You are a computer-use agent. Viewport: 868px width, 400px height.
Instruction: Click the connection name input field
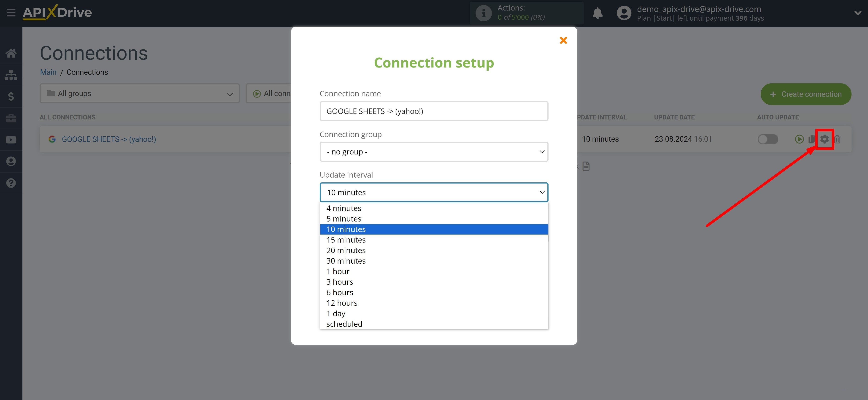click(x=433, y=111)
